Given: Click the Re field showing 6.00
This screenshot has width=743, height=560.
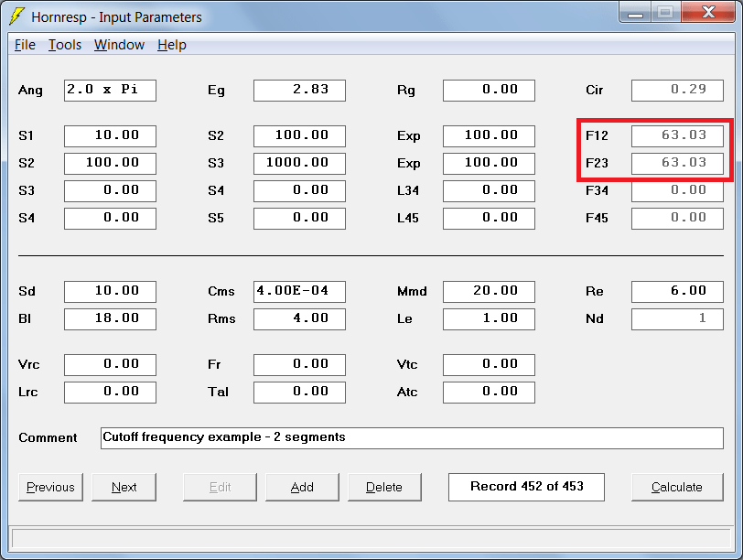Looking at the screenshot, I should coord(678,291).
